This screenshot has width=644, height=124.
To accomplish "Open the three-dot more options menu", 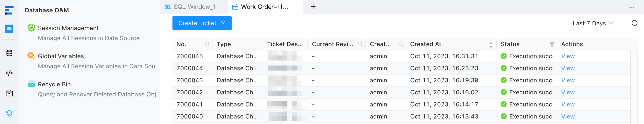I will pos(631,8).
